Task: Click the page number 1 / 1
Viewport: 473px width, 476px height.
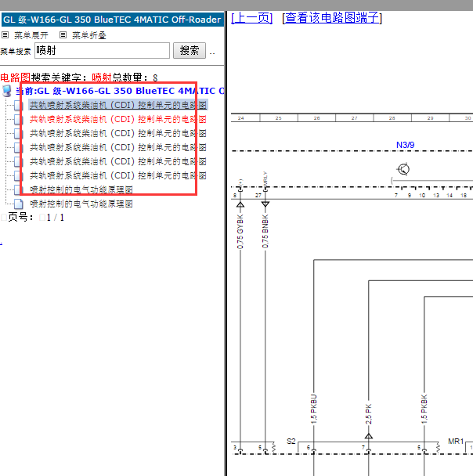Action: (56, 218)
